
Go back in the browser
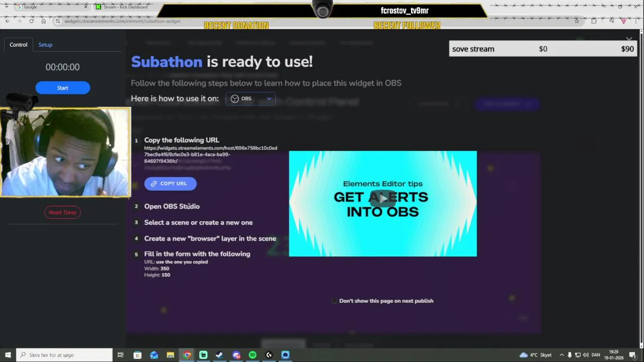8,21
